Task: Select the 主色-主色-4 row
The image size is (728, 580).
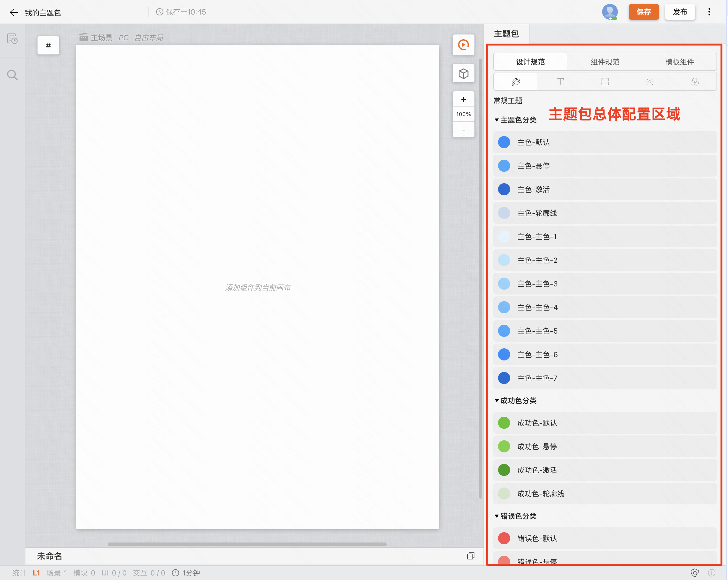Action: click(x=605, y=308)
